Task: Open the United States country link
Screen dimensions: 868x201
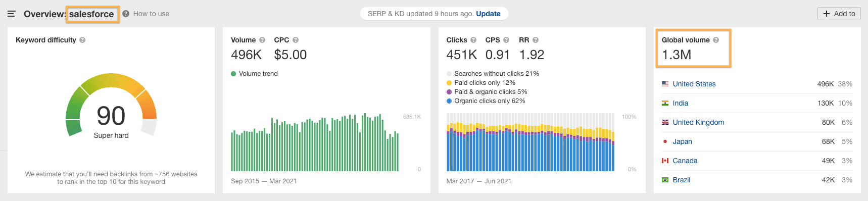Action: point(694,84)
